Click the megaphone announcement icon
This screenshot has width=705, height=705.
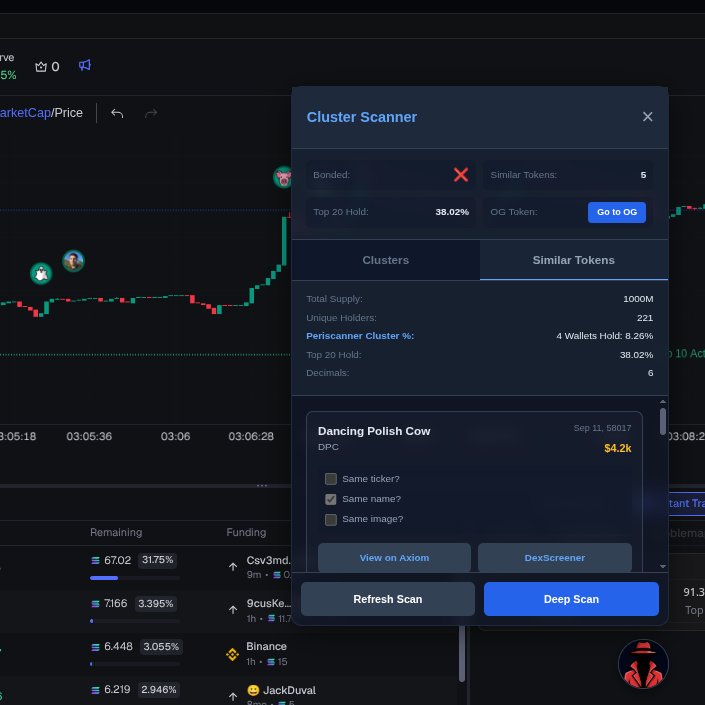click(x=85, y=66)
